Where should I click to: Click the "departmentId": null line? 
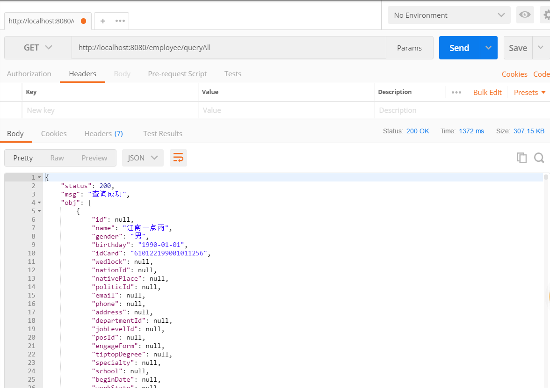pyautogui.click(x=132, y=320)
